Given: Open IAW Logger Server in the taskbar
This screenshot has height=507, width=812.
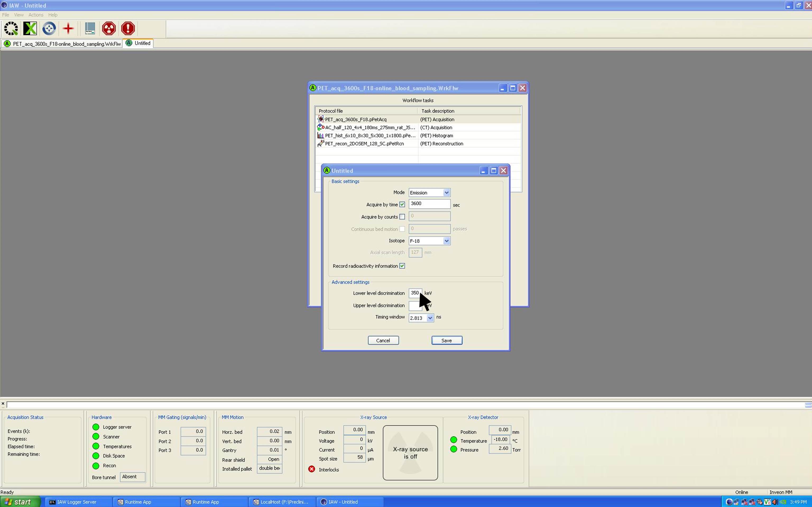Looking at the screenshot, I should click(x=76, y=502).
